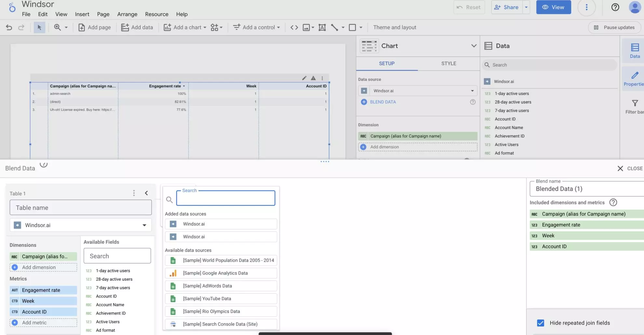Image resolution: width=644 pixels, height=335 pixels.
Task: Click the 28-day active users field in Data panel
Action: coord(513,102)
